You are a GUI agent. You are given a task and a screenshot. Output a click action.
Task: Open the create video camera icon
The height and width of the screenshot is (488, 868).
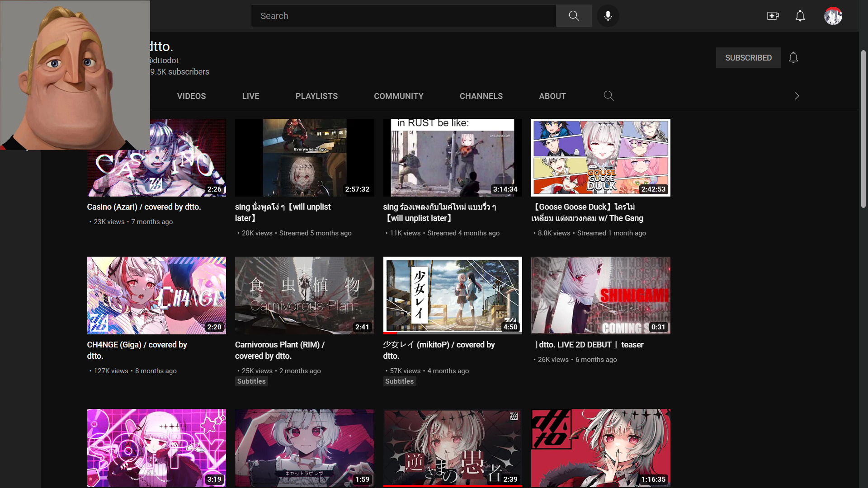coord(773,16)
